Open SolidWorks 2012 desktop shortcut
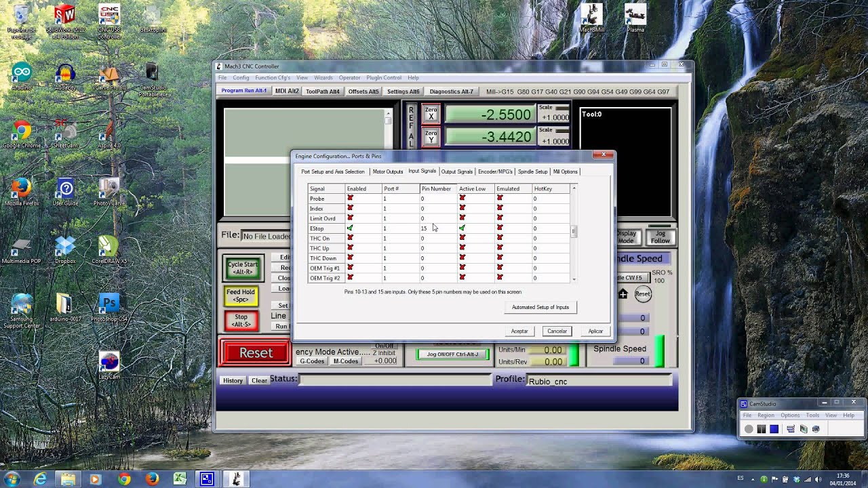 coord(65,21)
